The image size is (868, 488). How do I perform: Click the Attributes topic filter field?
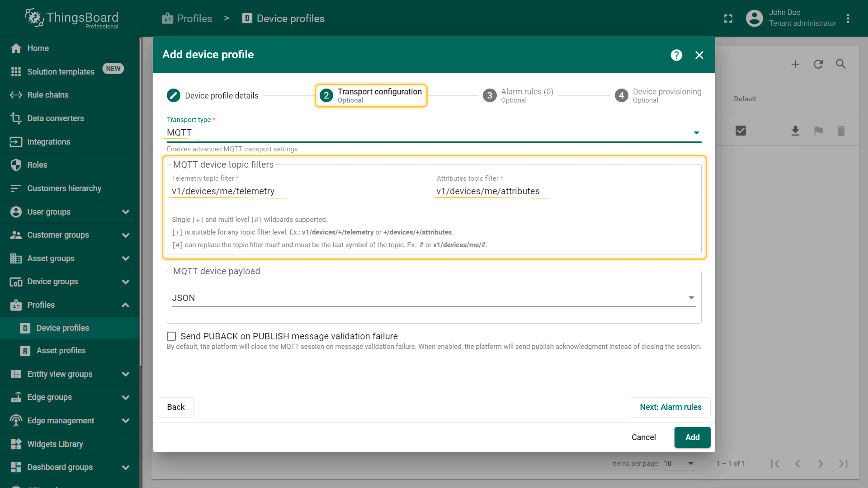[x=566, y=191]
